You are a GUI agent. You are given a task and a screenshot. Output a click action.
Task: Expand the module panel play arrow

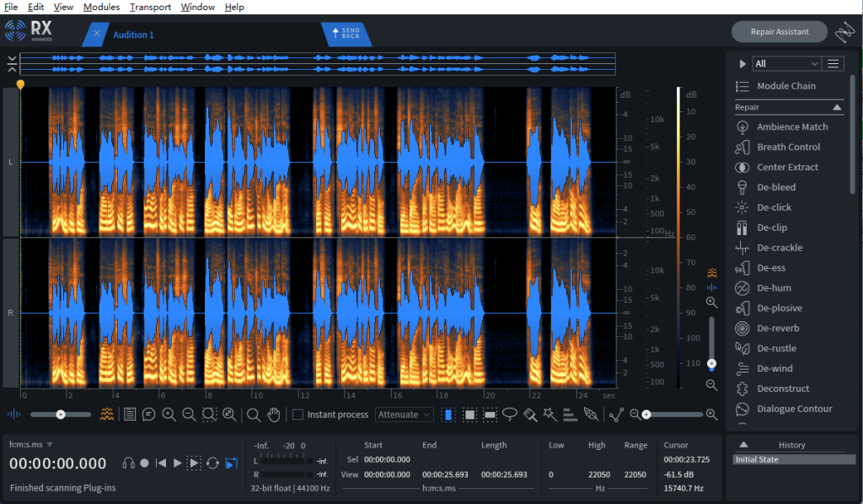[742, 64]
